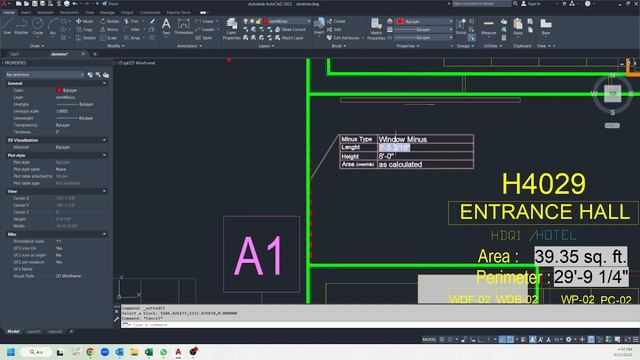The image size is (640, 360).
Task: Click red color swatch in Properties General
Action: pyautogui.click(x=59, y=90)
